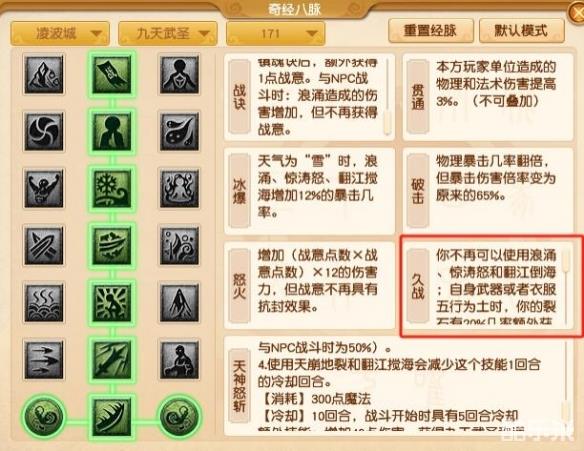This screenshot has height=451, width=584.
Task: Click the flaming meditating figure icon
Action: point(180,188)
